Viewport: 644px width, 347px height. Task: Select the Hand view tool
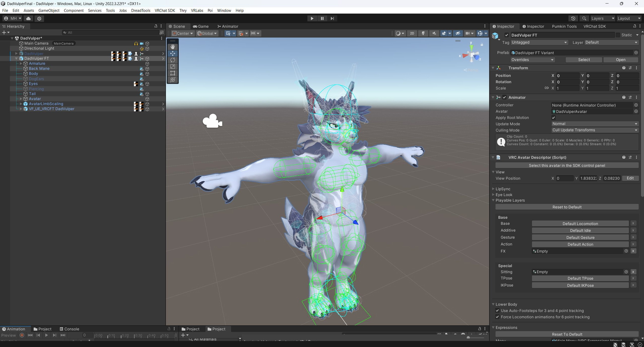coord(173,47)
